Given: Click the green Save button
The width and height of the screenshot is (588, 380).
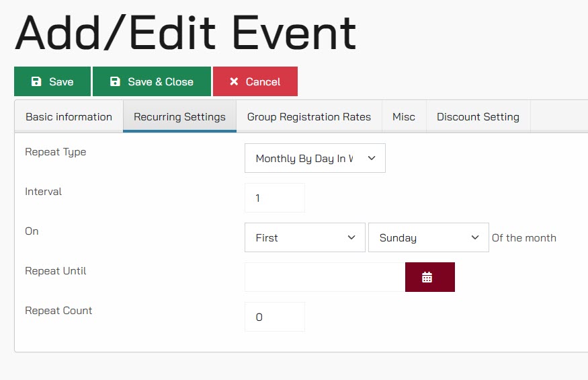Looking at the screenshot, I should coord(52,81).
